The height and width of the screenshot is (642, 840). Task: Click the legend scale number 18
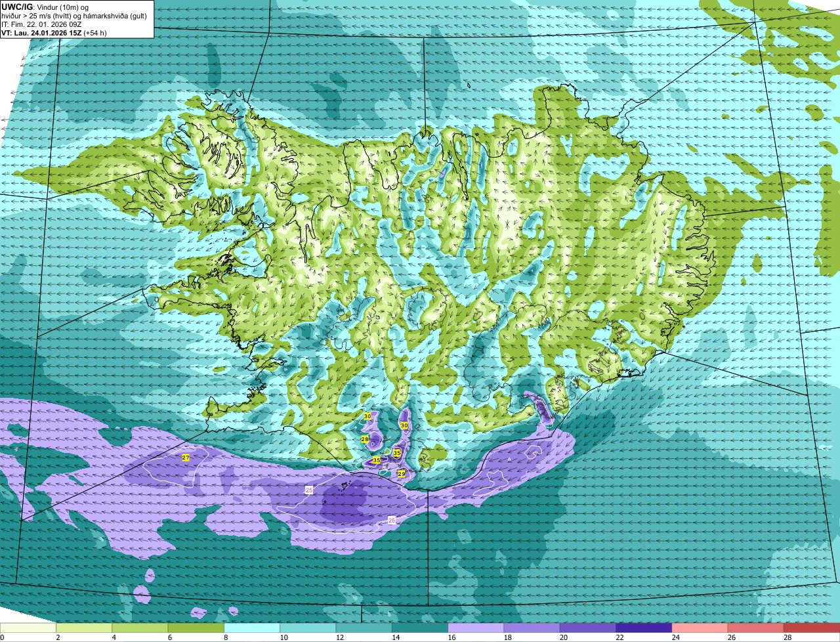(x=507, y=637)
